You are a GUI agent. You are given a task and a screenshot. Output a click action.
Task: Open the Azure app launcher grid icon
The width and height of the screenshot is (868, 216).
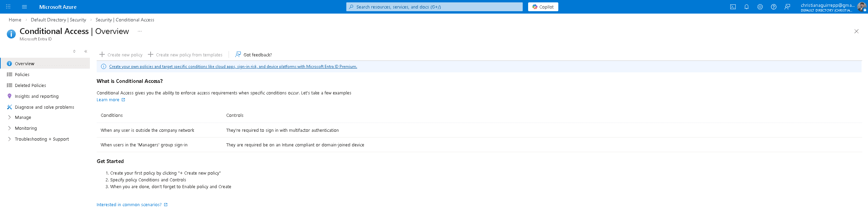[x=8, y=7]
